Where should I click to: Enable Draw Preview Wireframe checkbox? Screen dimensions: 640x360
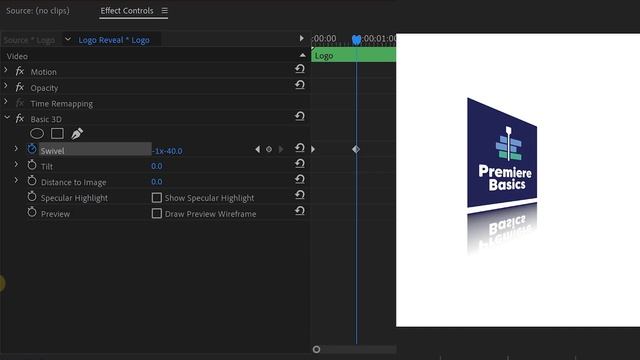pyautogui.click(x=157, y=213)
